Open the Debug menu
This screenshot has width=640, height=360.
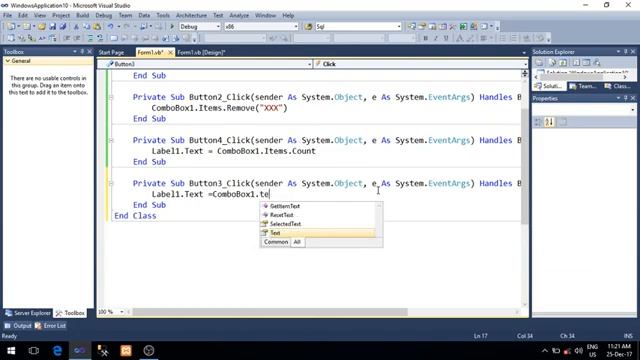[104, 16]
